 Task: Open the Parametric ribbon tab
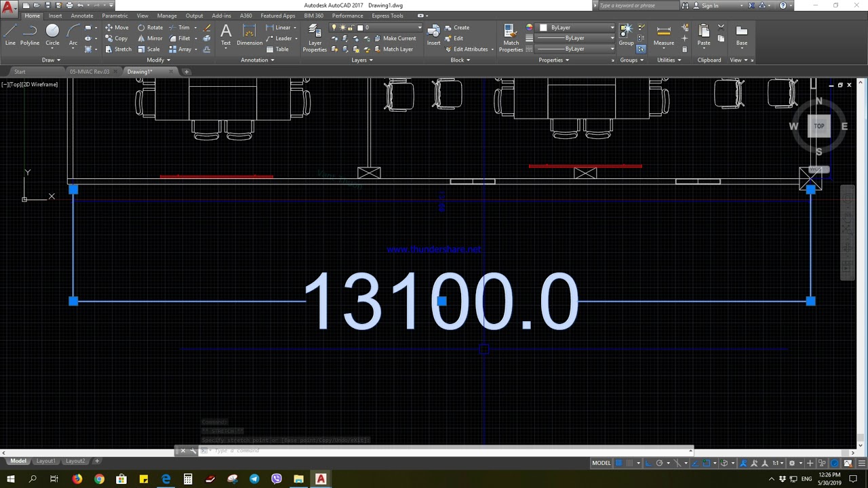[x=115, y=16]
